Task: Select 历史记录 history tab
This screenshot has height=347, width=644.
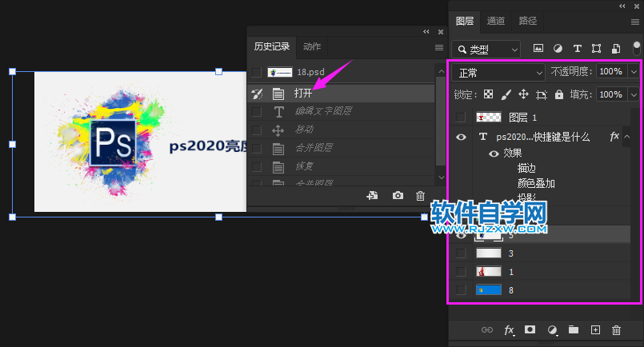Action: (271, 47)
